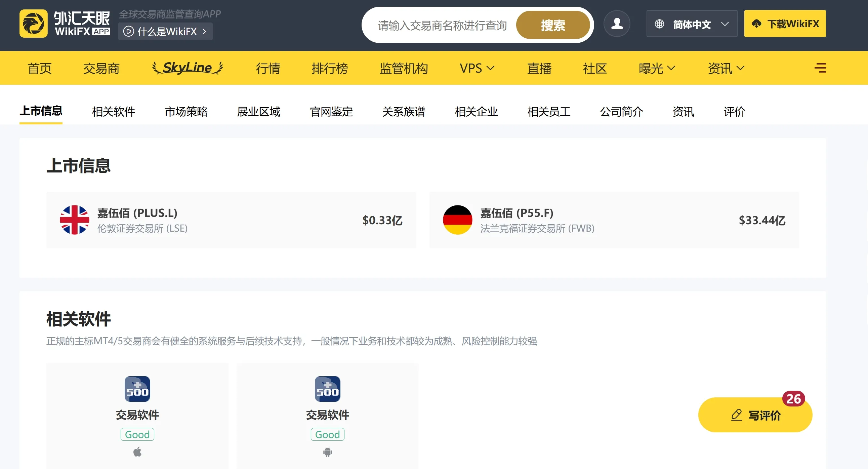Image resolution: width=868 pixels, height=469 pixels.
Task: Open the 排行榜 navigation item
Action: [x=330, y=69]
